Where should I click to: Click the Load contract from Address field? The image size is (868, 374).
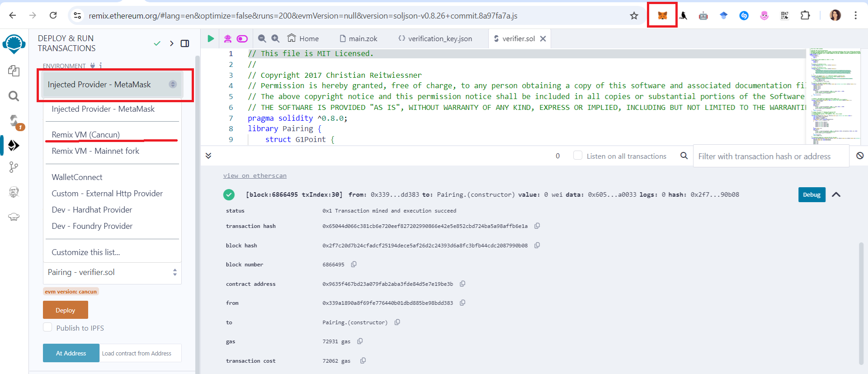[x=141, y=353]
